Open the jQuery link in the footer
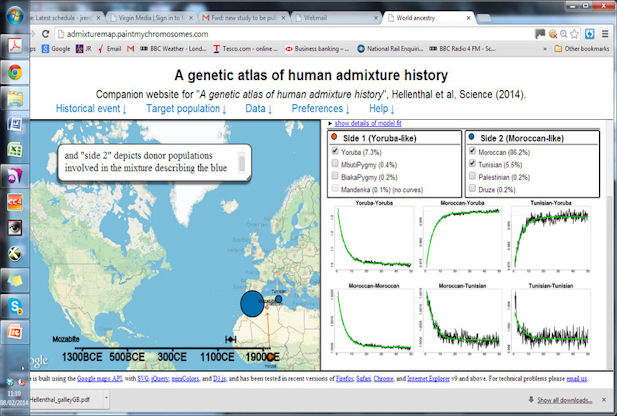 coord(159,379)
